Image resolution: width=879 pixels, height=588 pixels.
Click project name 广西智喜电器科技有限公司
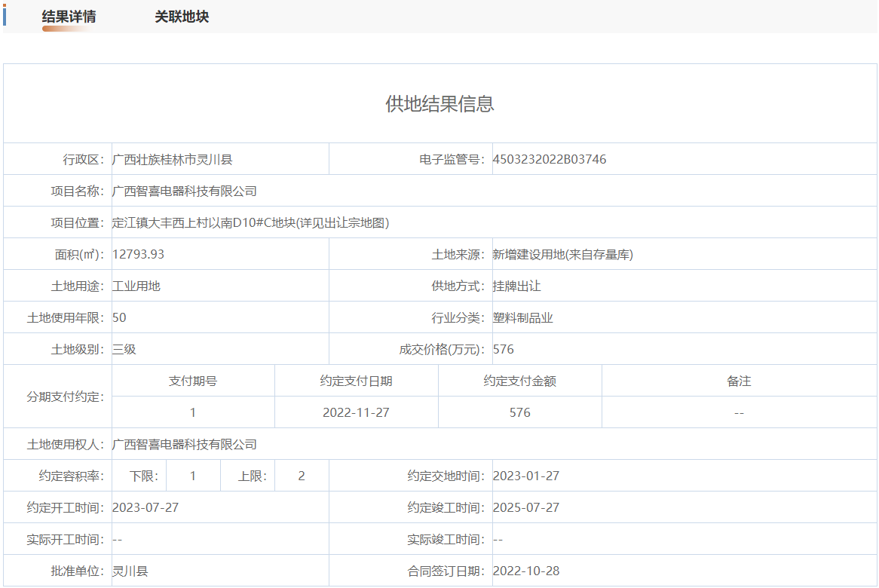185,191
